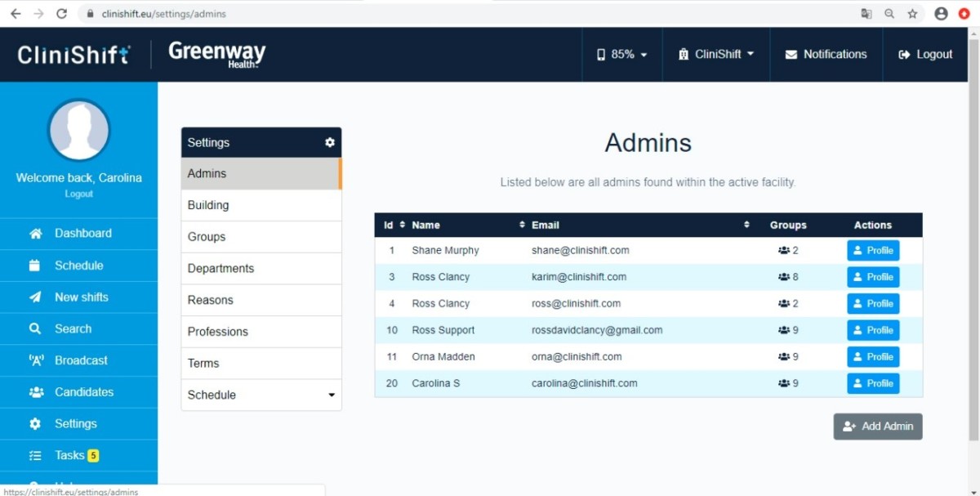The height and width of the screenshot is (496, 980).
Task: Open Profile for Shane Murphy
Action: pos(873,251)
